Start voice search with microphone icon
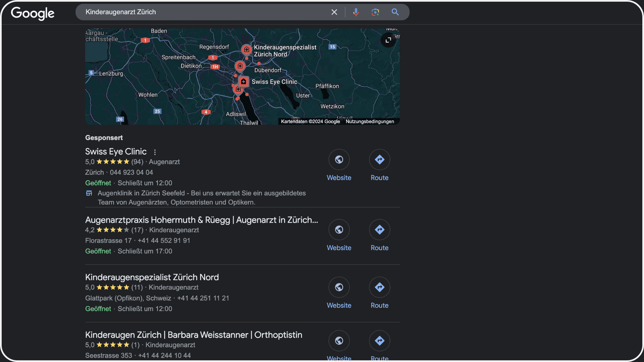The height and width of the screenshot is (362, 644). 356,12
